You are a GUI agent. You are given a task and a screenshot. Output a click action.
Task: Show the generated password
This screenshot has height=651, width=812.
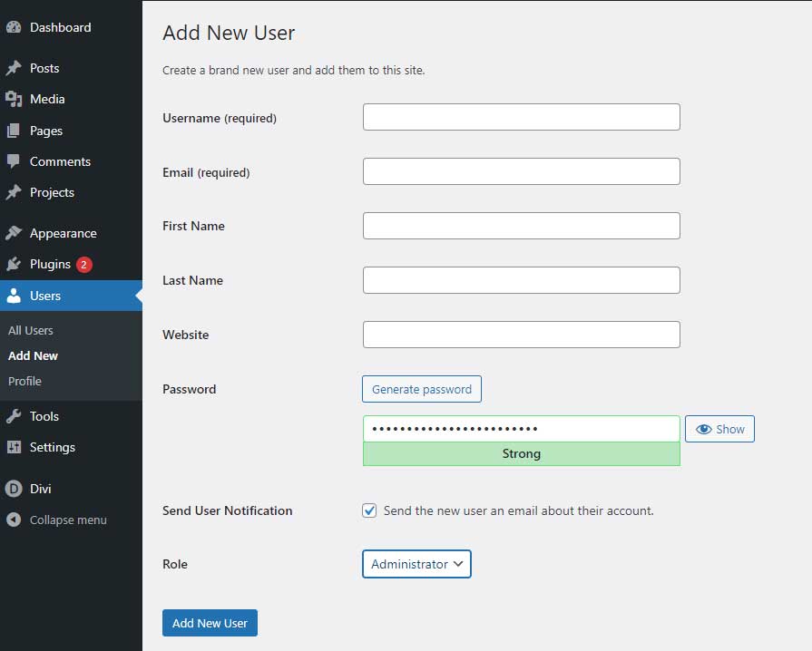(x=719, y=429)
